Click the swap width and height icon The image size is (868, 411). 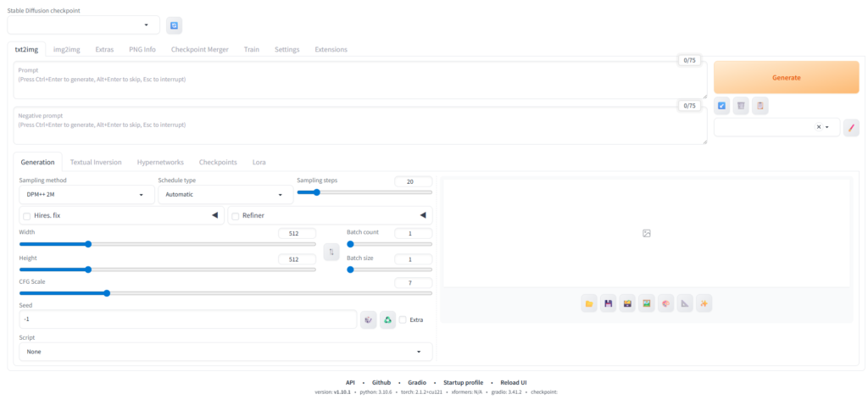point(331,252)
